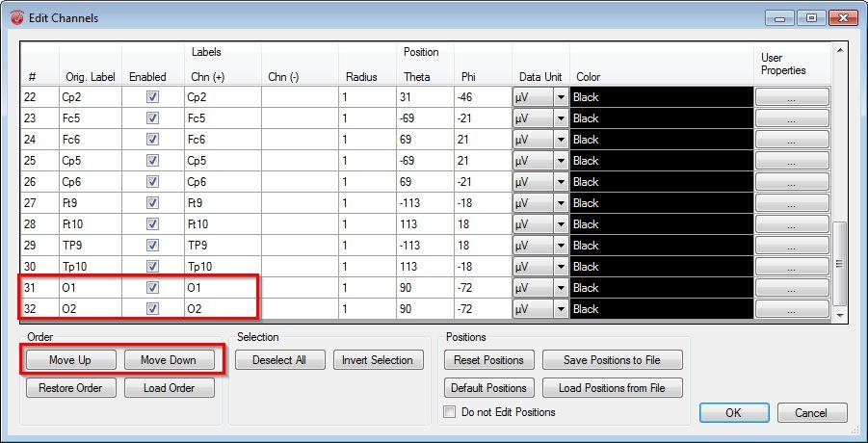Click Chn (+) label field for Cp2
This screenshot has width=868, height=443.
click(223, 96)
